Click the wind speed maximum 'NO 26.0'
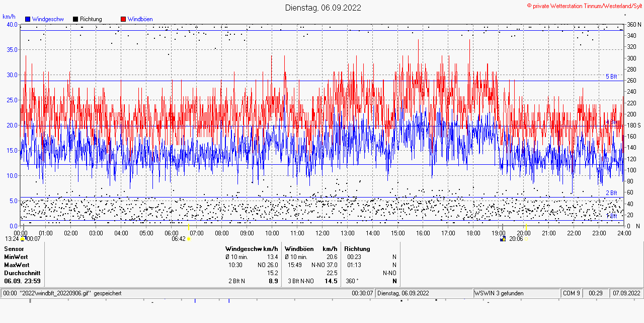 tap(268, 265)
